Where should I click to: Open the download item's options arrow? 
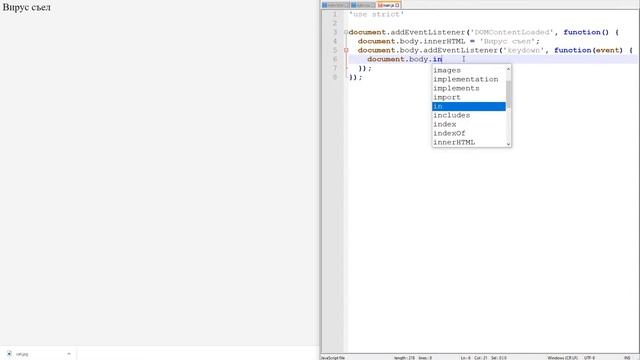pos(69,354)
